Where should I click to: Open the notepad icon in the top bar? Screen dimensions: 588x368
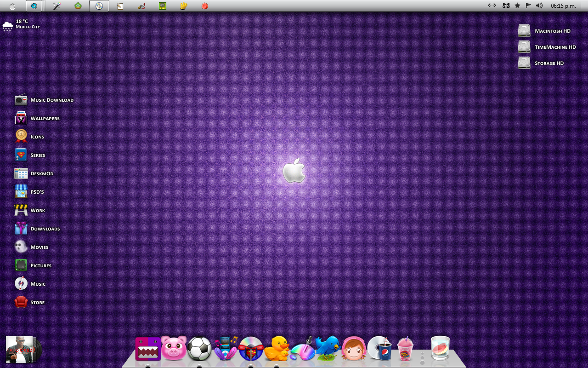pos(120,6)
